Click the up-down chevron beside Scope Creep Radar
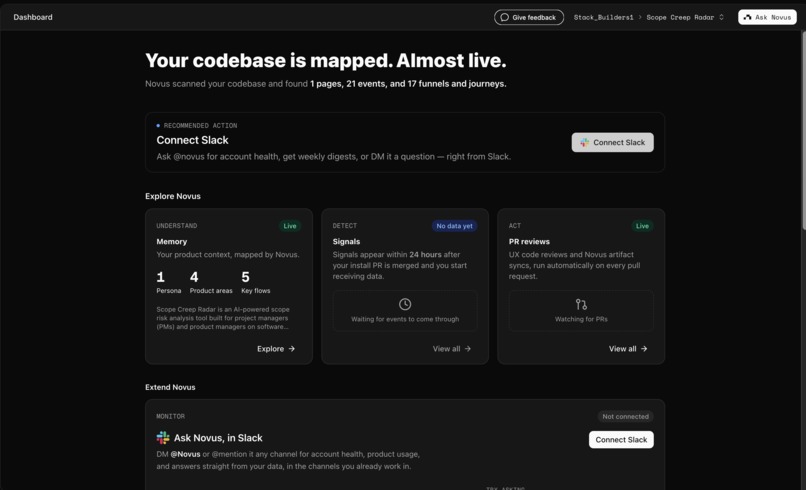Image resolution: width=806 pixels, height=490 pixels. [721, 17]
